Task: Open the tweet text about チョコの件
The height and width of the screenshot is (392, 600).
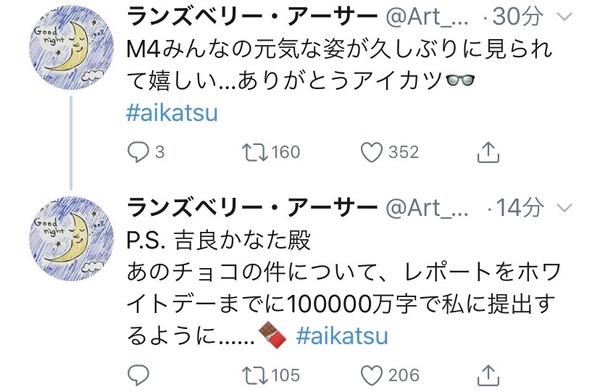Action: tap(343, 304)
